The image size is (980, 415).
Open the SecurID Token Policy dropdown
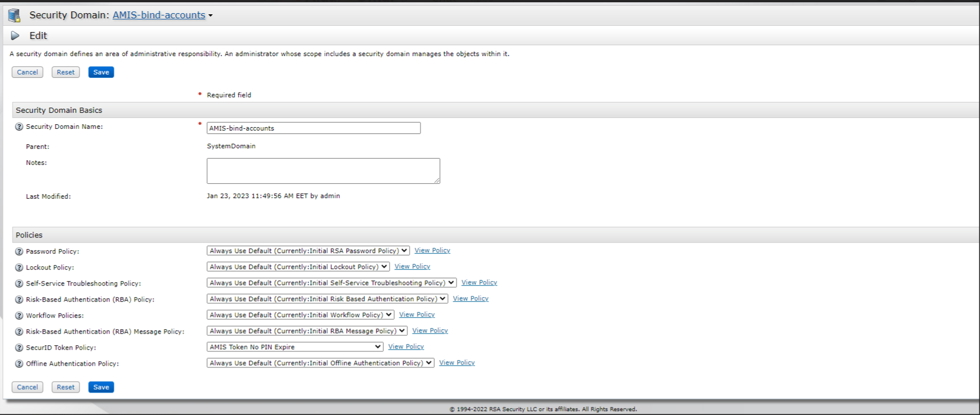[x=295, y=347]
